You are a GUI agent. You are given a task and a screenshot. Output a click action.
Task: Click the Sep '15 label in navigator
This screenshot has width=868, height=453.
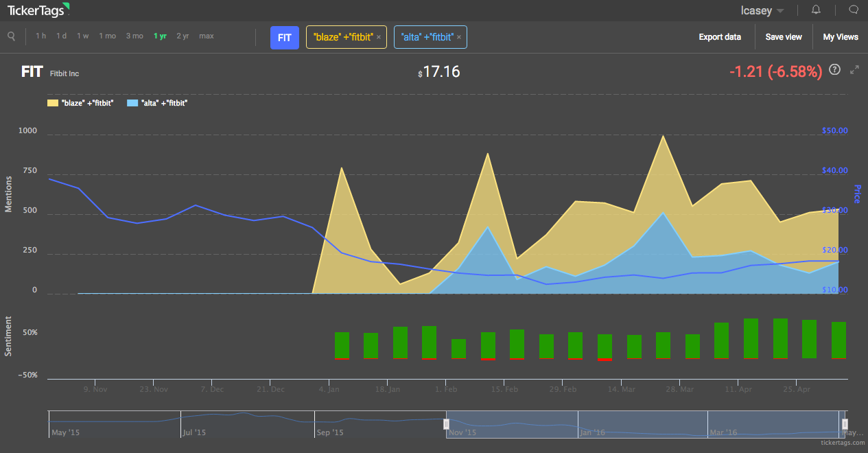[x=329, y=432]
